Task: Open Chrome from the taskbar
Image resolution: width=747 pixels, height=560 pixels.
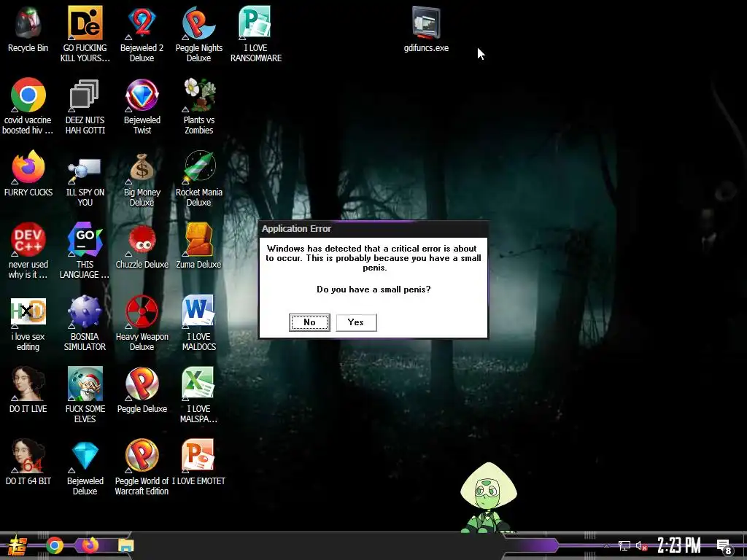Action: pos(55,545)
